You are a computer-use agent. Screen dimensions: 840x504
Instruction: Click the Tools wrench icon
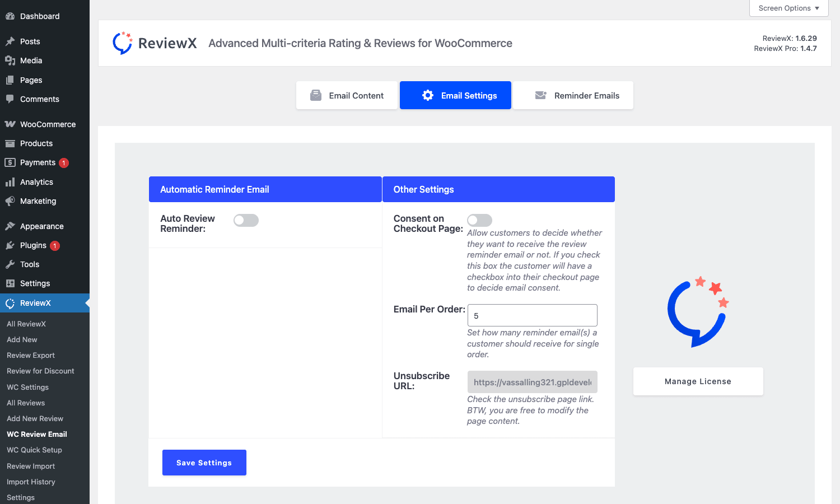coord(10,264)
